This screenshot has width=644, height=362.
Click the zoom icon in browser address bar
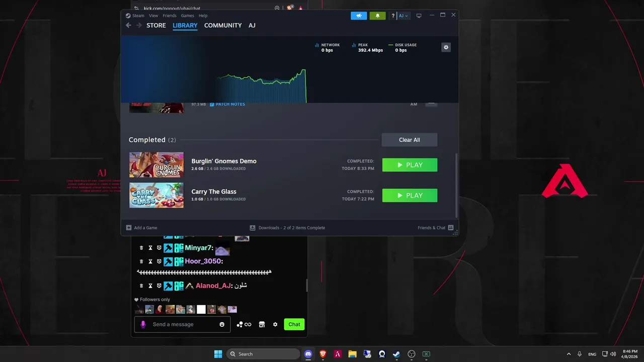point(277,8)
